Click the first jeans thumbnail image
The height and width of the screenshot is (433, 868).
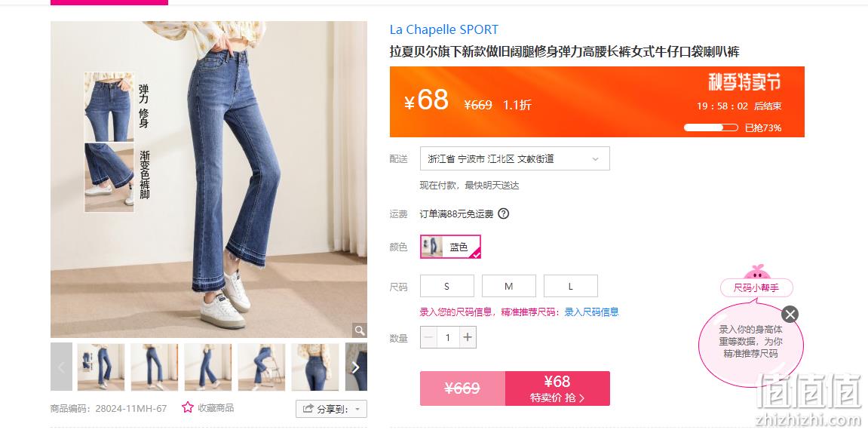(x=101, y=367)
